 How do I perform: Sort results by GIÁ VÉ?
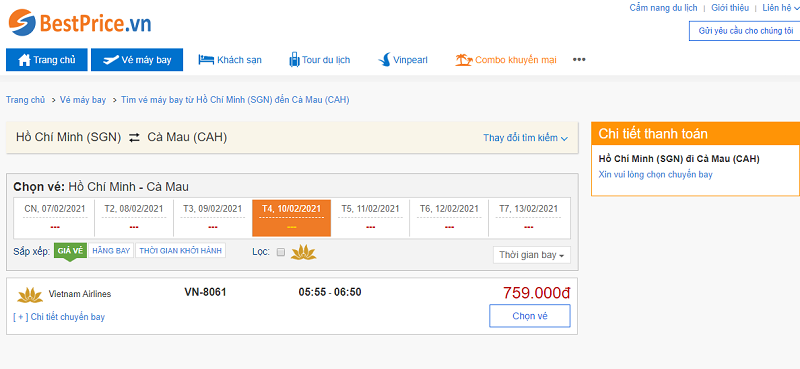70,251
